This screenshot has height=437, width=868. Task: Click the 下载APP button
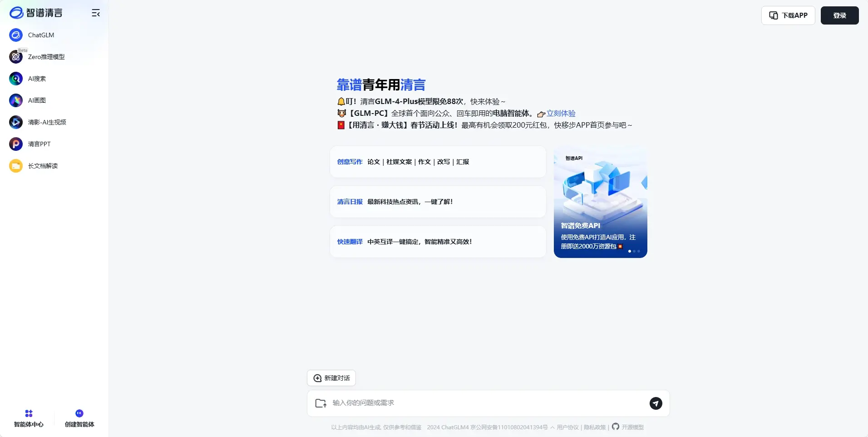click(788, 15)
